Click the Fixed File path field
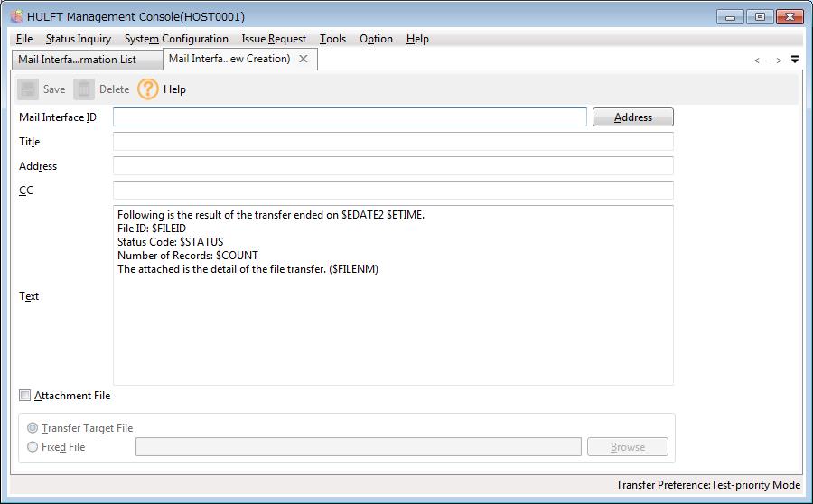The image size is (813, 504). (x=359, y=447)
